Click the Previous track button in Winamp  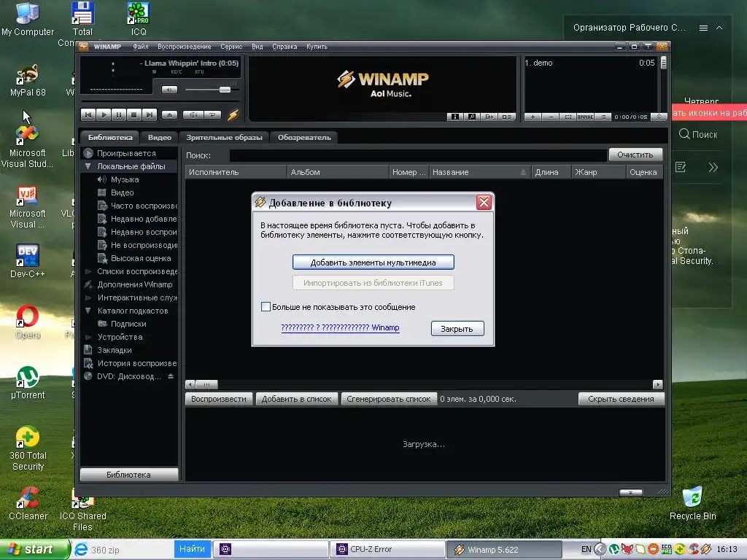tap(88, 114)
